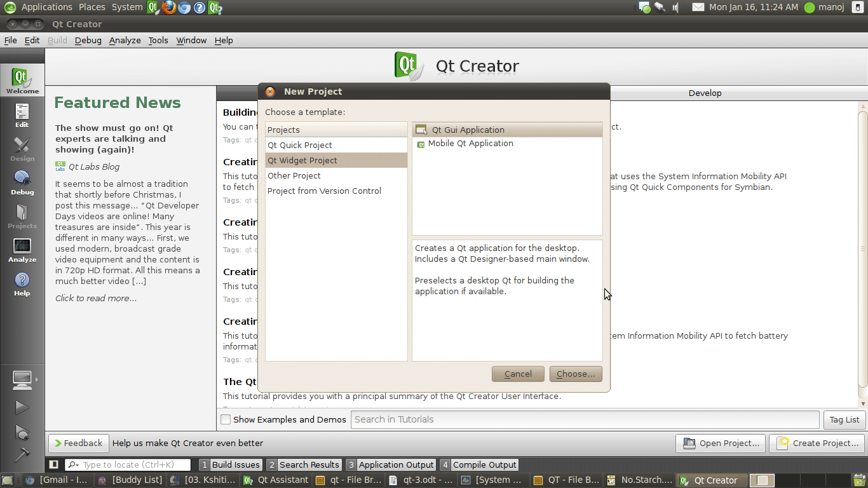The image size is (868, 488).
Task: Open the help launcher in top panel
Action: [x=199, y=8]
